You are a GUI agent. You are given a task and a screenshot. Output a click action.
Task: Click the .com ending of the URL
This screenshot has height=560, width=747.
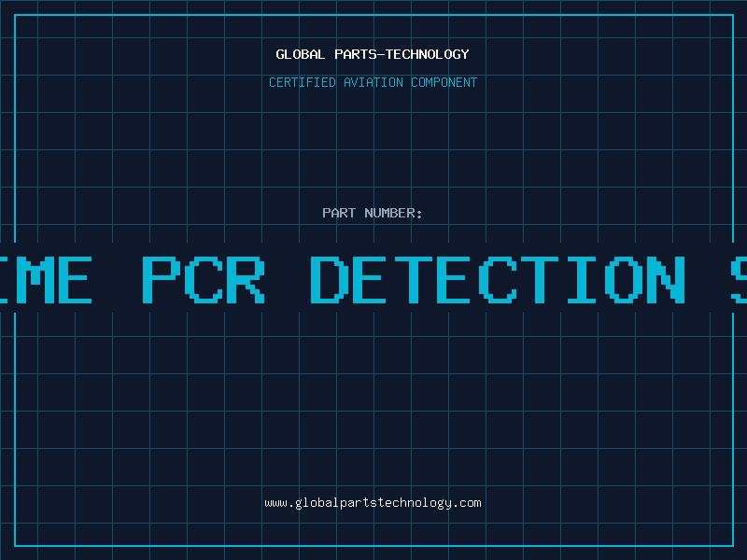point(467,503)
